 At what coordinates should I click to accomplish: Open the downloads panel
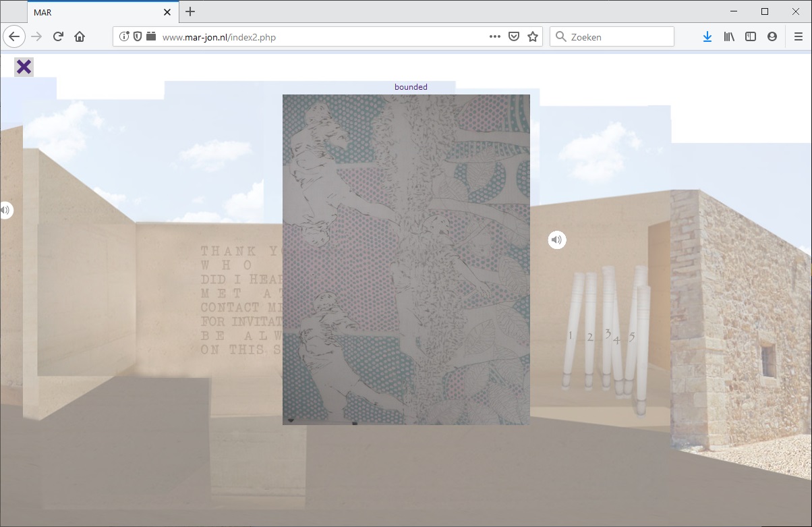pyautogui.click(x=707, y=37)
